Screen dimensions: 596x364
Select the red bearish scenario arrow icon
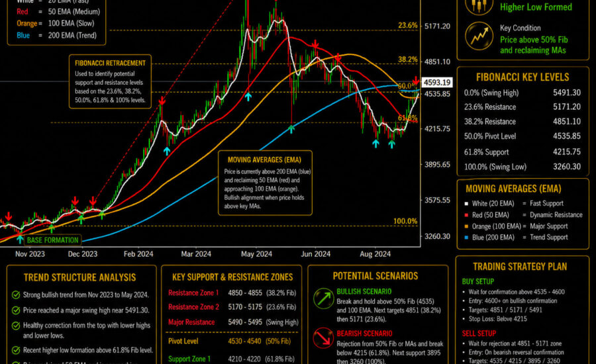point(323,338)
